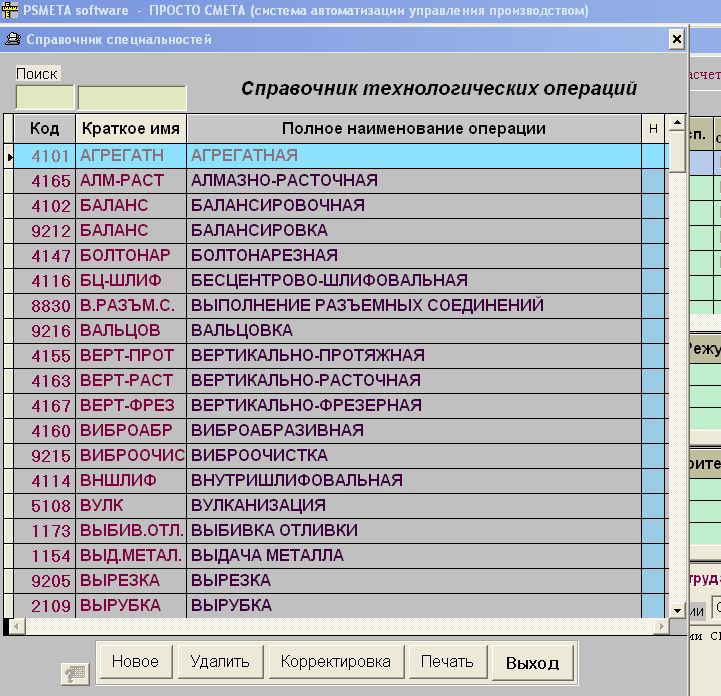721x696 pixels.
Task: Print the list with Печать button
Action: tap(447, 662)
